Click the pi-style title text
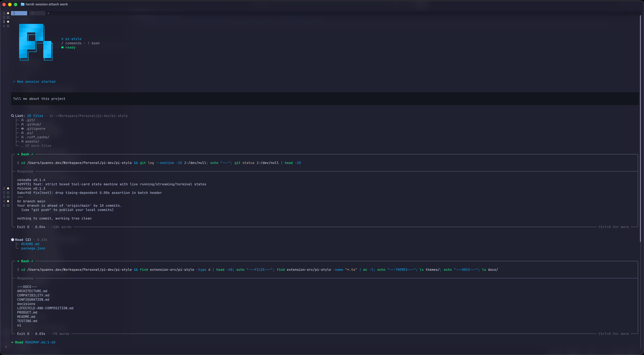Image resolution: width=644 pixels, height=355 pixels. click(x=73, y=39)
